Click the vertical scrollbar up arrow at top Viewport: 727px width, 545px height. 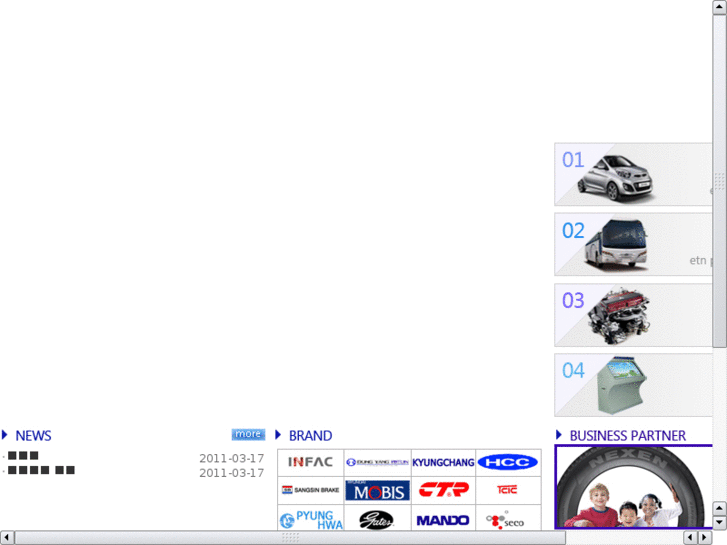720,7
